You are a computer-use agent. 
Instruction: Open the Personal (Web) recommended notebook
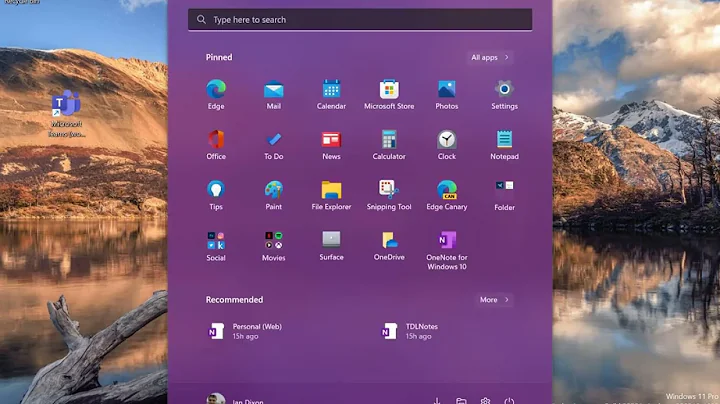(x=245, y=331)
